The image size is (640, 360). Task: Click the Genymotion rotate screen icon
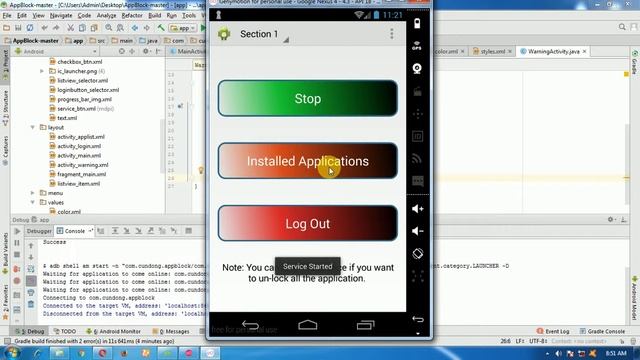click(x=418, y=253)
